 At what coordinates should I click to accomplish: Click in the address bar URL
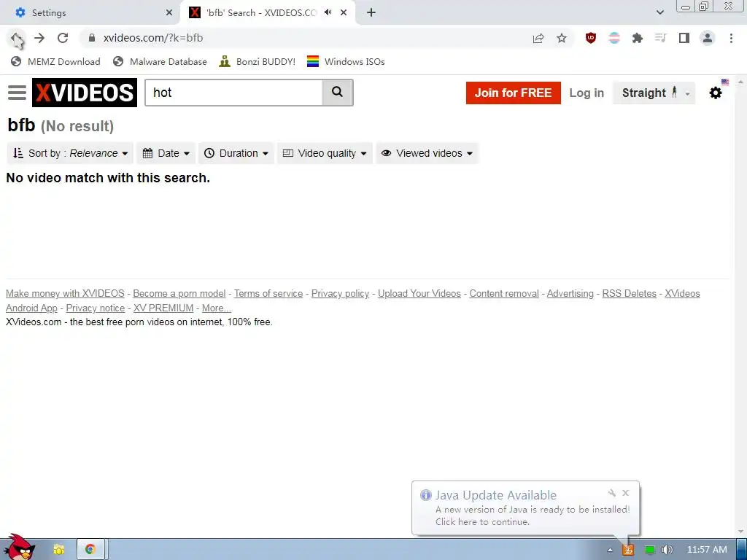pyautogui.click(x=153, y=38)
